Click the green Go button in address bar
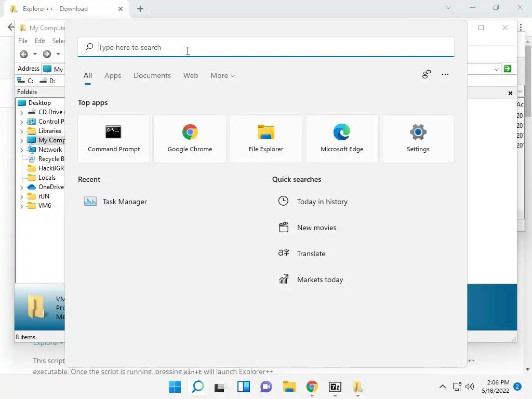 (x=508, y=69)
